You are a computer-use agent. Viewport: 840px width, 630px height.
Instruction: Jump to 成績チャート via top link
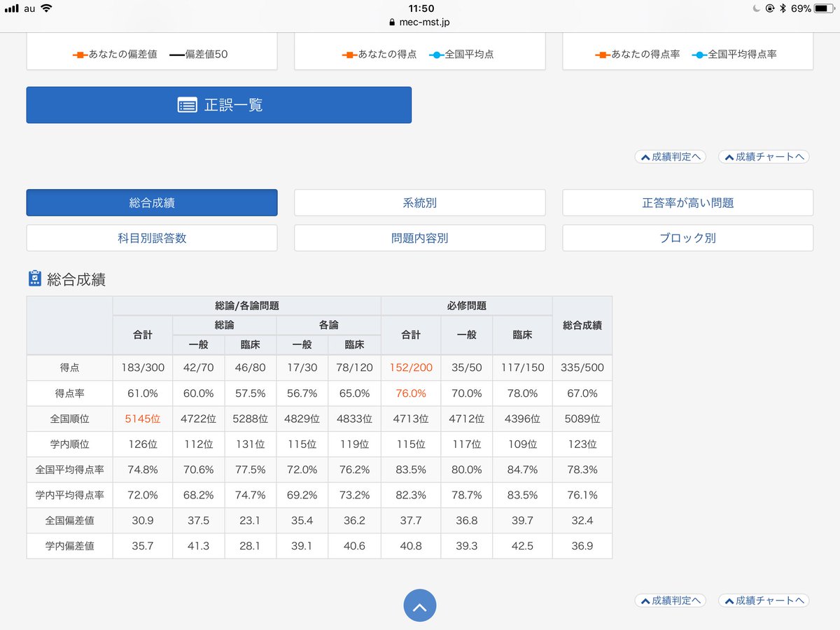click(x=764, y=157)
